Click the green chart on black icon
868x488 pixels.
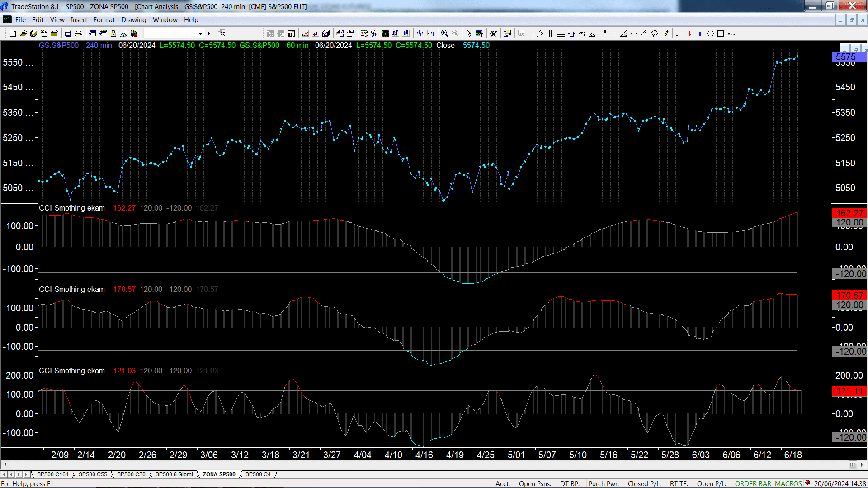385,33
